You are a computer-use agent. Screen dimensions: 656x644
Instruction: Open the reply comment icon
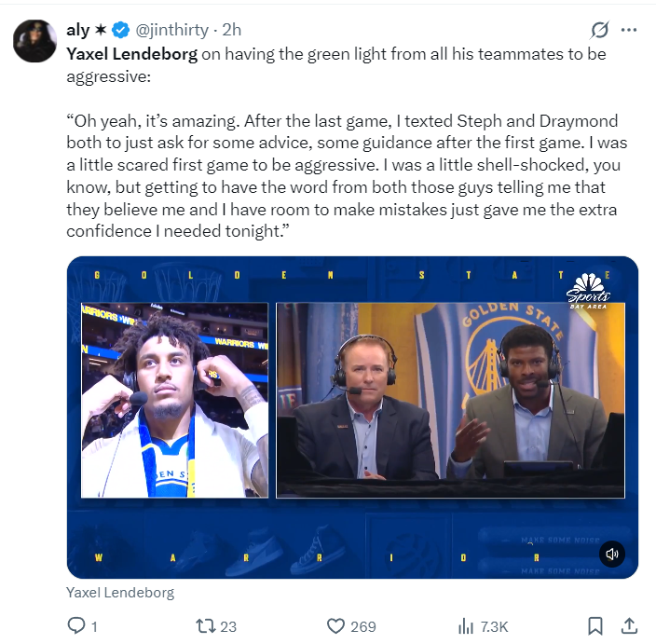click(x=76, y=626)
